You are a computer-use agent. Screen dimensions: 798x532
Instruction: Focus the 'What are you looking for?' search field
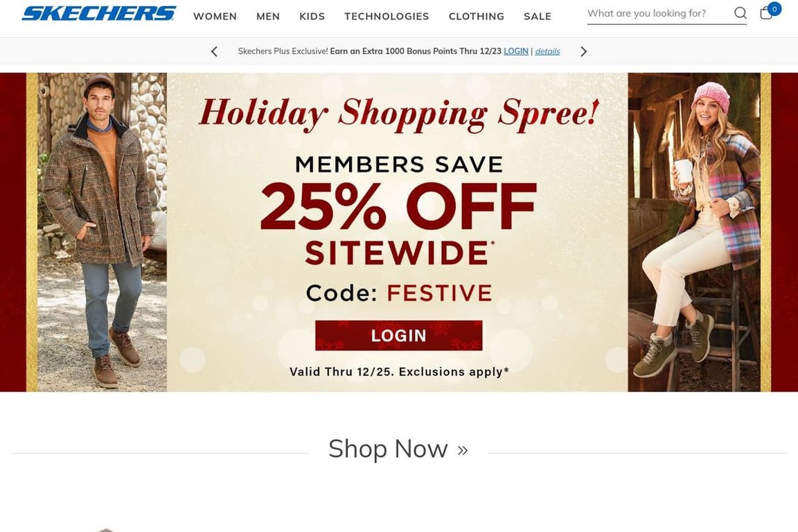point(659,14)
